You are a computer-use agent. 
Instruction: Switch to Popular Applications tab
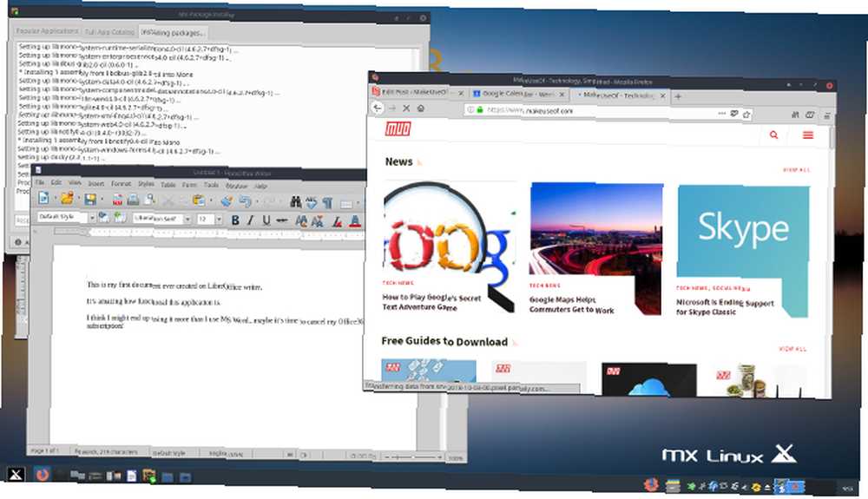47,31
